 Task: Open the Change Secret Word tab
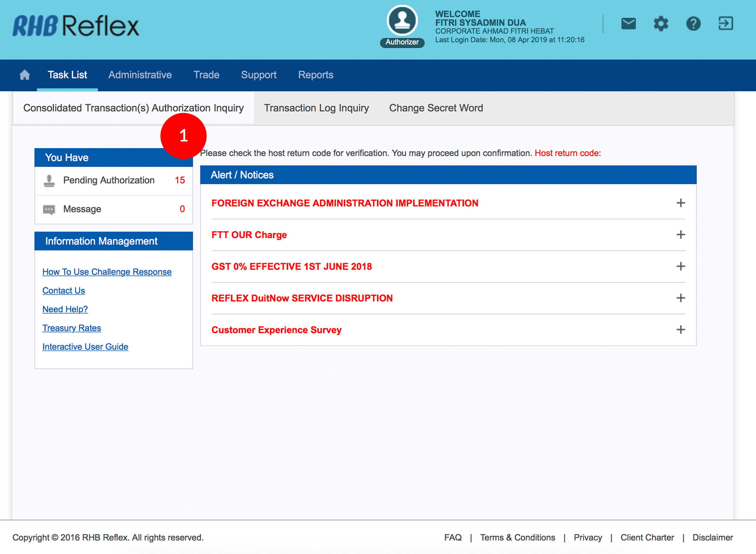click(x=436, y=108)
